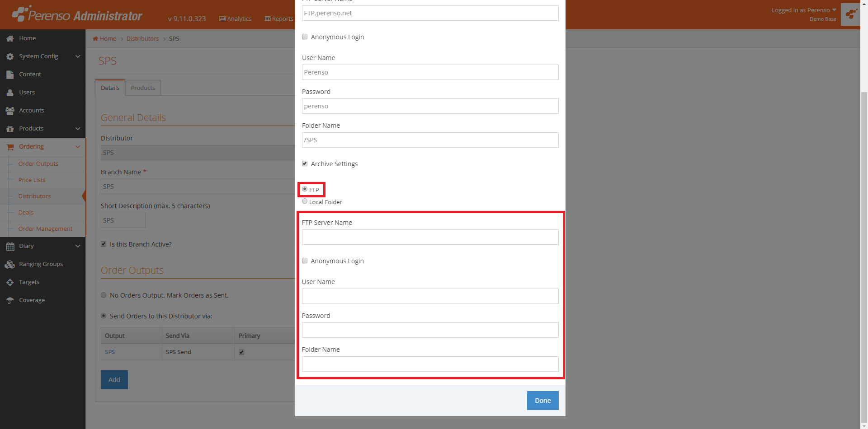Viewport: 868px width, 429px height.
Task: Toggle Primary checkbox in SPS row
Action: pos(241,352)
